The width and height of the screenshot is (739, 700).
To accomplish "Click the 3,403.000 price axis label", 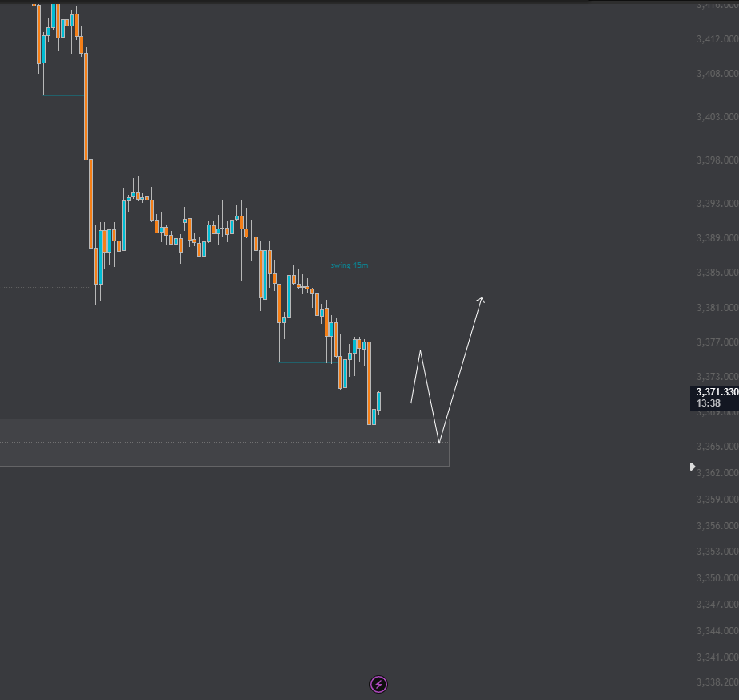I will pyautogui.click(x=717, y=117).
